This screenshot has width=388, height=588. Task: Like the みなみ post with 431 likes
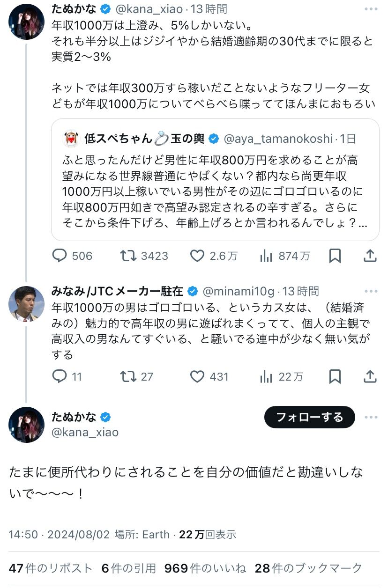pyautogui.click(x=197, y=376)
